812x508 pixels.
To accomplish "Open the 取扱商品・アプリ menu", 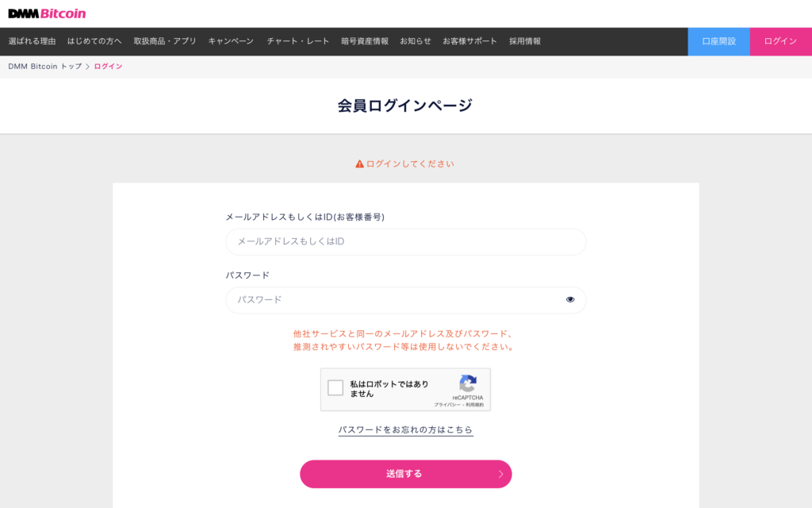I will (165, 41).
